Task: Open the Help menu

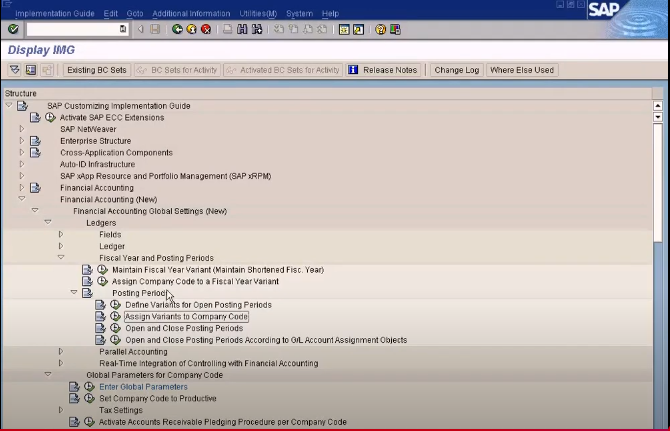Action: pyautogui.click(x=330, y=14)
